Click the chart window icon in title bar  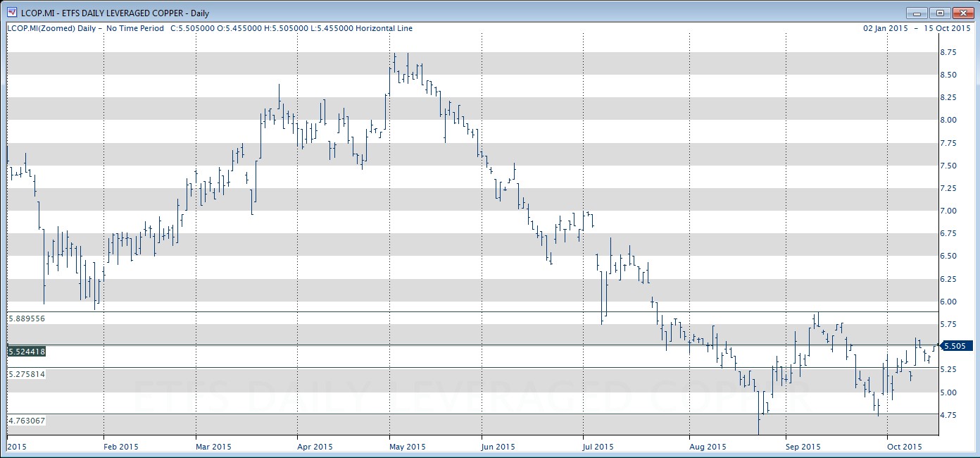click(12, 13)
